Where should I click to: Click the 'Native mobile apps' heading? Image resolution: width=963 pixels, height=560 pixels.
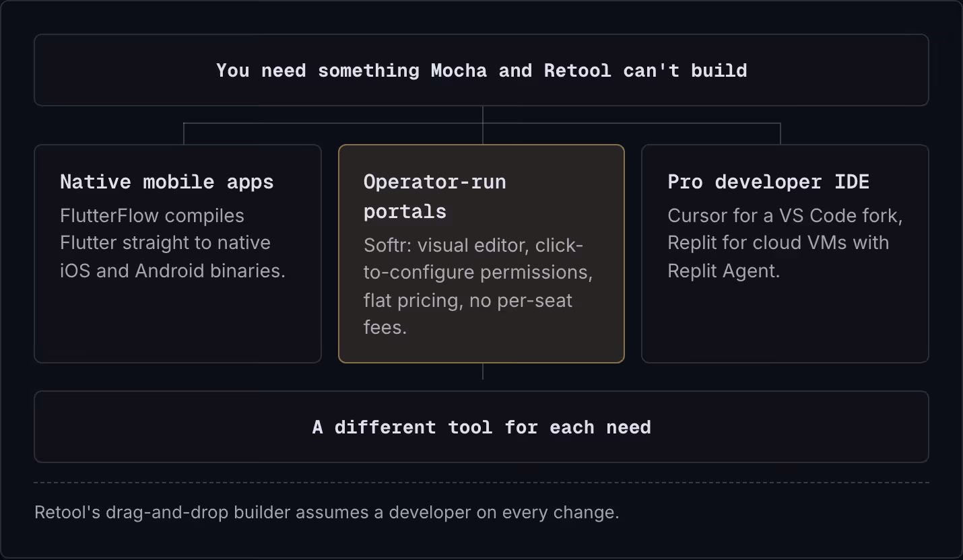[167, 182]
